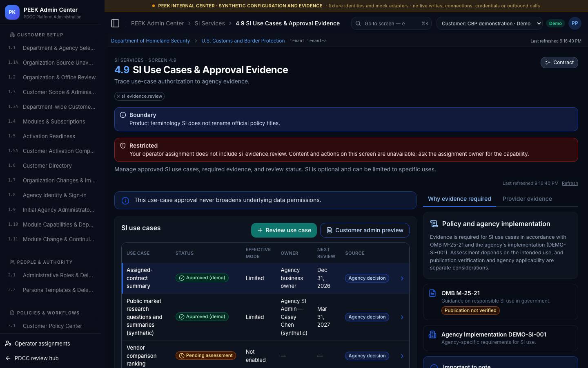
Task: Click the Refresh link
Action: point(570,183)
